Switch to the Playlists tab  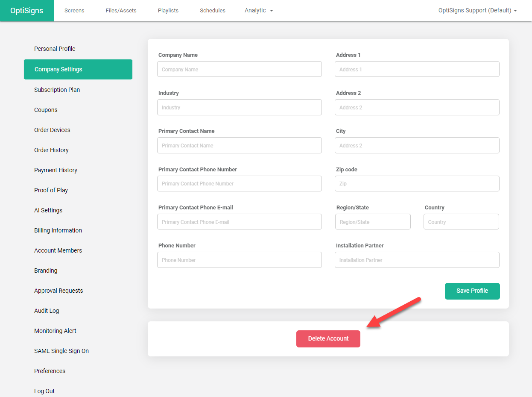tap(168, 10)
